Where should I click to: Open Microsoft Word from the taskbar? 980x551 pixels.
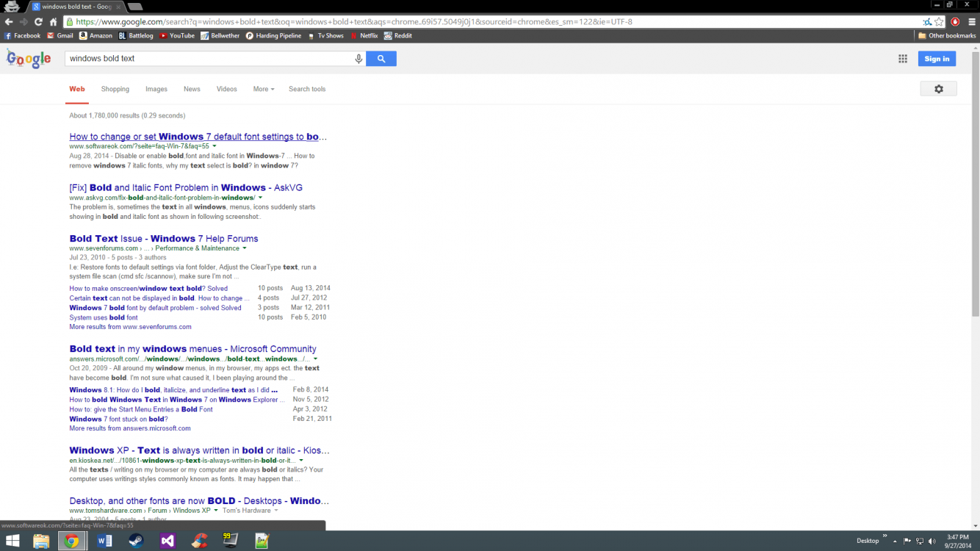coord(104,541)
